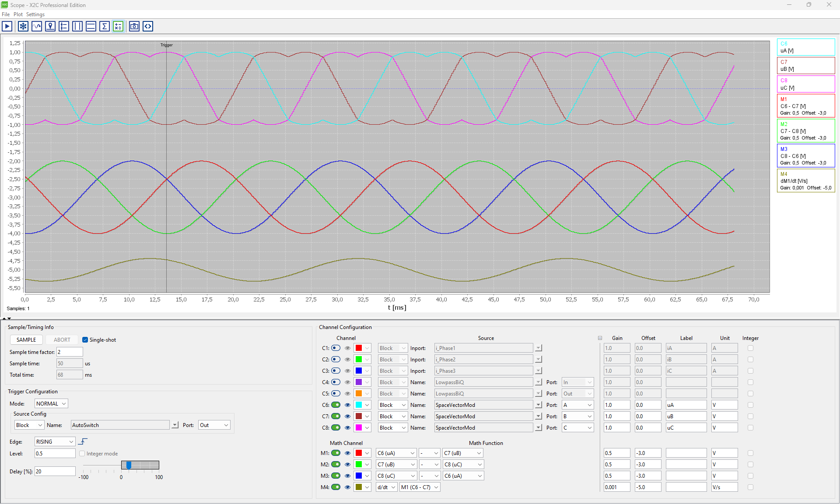
Task: Click the trigger Delay slider handle
Action: tap(129, 465)
